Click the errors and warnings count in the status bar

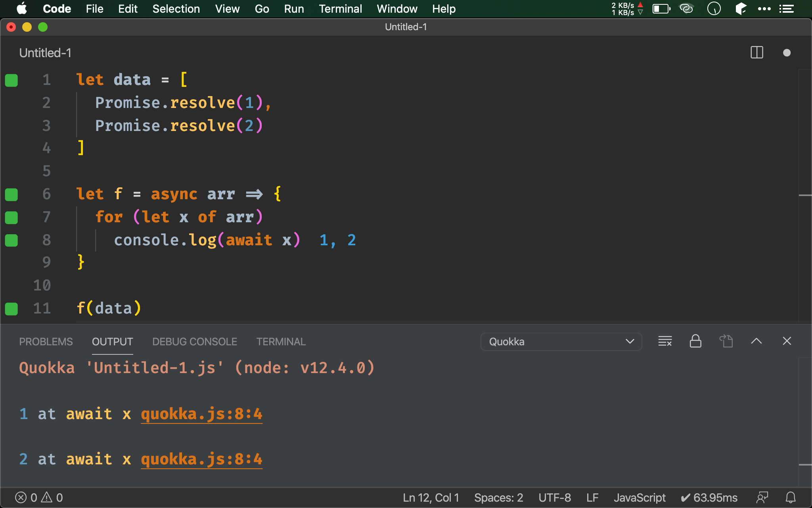tap(39, 498)
